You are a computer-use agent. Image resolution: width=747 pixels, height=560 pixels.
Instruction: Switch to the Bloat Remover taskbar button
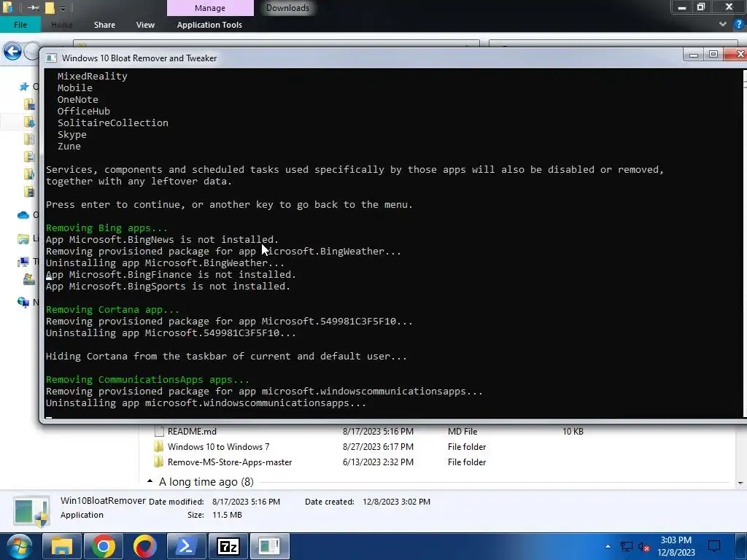click(x=270, y=546)
